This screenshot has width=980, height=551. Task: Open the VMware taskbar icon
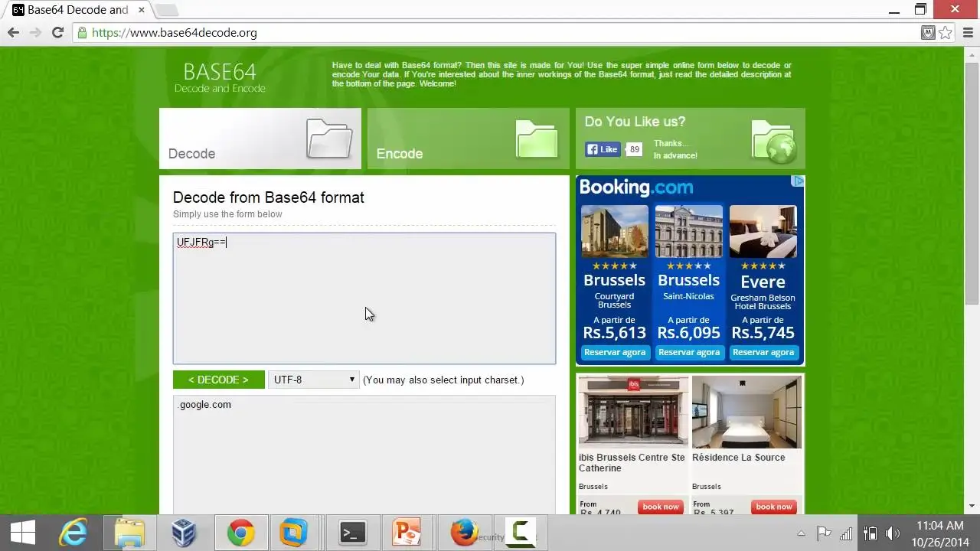(x=293, y=533)
